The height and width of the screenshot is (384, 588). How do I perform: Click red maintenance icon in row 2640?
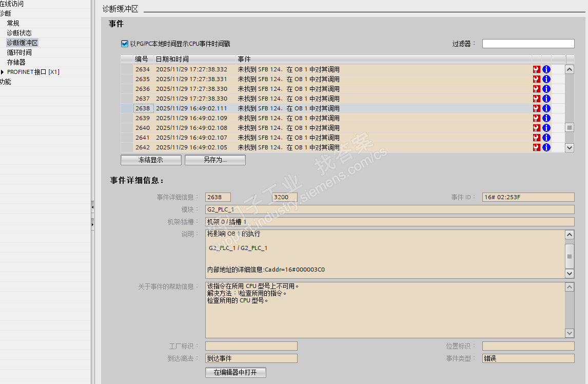(x=537, y=128)
